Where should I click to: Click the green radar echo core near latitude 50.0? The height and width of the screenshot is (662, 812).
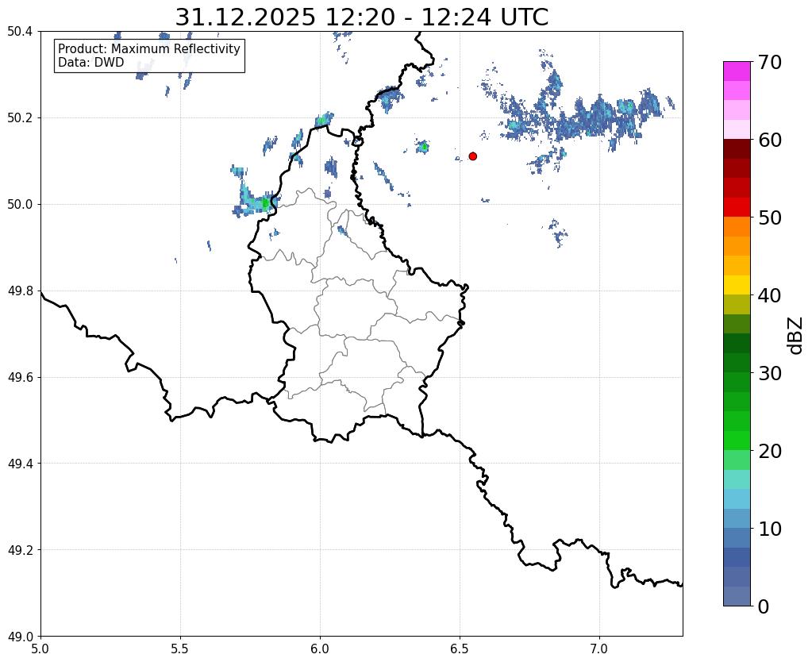tap(265, 203)
